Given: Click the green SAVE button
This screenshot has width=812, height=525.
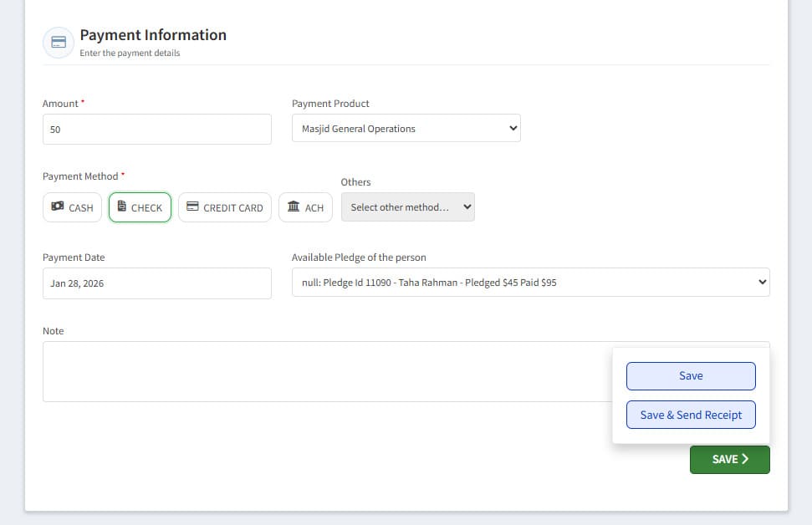Looking at the screenshot, I should point(730,459).
